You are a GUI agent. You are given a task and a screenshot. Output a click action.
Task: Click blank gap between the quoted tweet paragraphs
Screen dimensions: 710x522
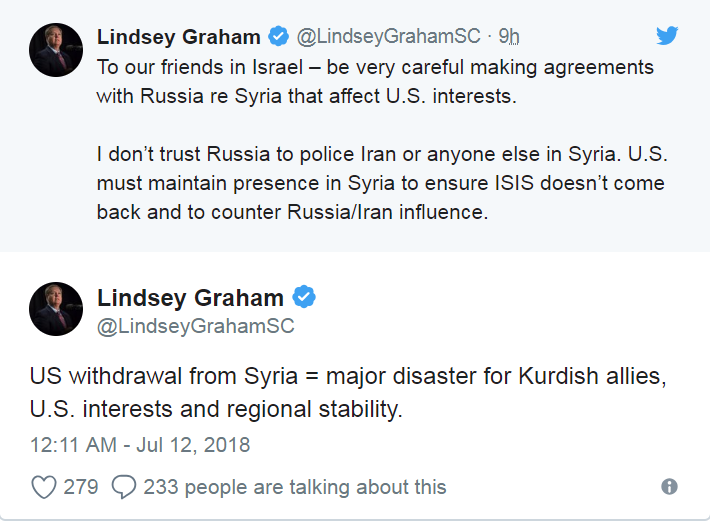tap(375, 125)
